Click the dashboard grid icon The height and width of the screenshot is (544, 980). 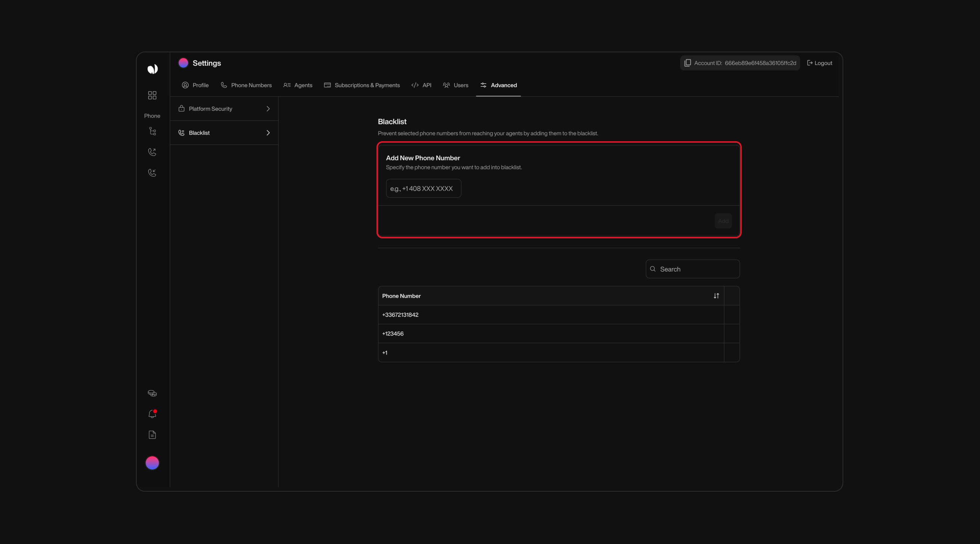pos(152,96)
